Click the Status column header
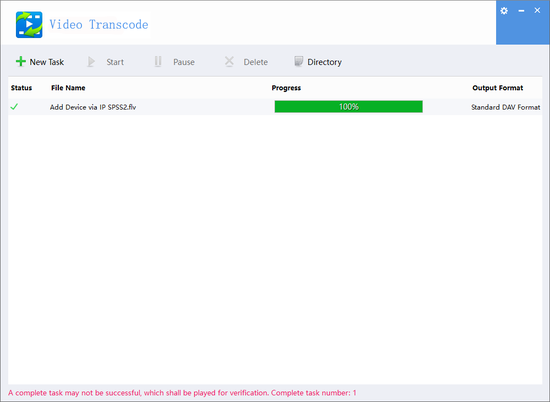 pos(21,88)
